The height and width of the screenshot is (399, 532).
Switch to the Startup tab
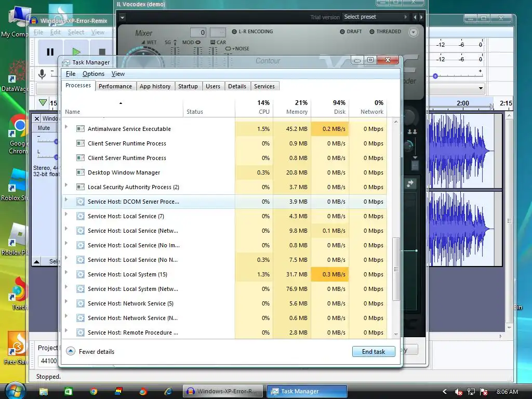coord(188,87)
